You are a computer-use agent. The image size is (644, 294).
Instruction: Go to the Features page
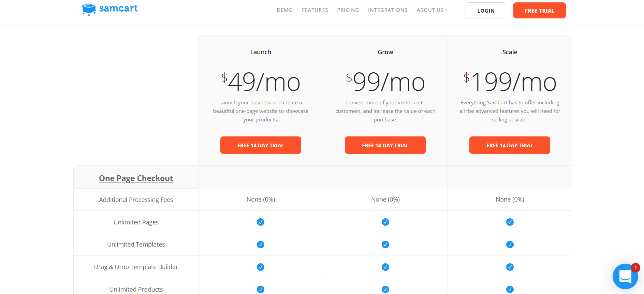coord(315,10)
